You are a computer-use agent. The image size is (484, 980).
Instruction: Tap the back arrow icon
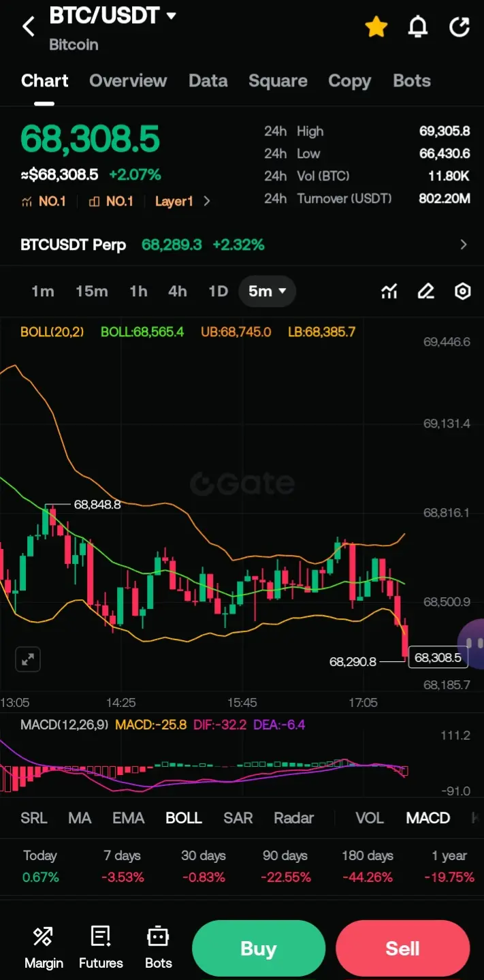pyautogui.click(x=28, y=27)
